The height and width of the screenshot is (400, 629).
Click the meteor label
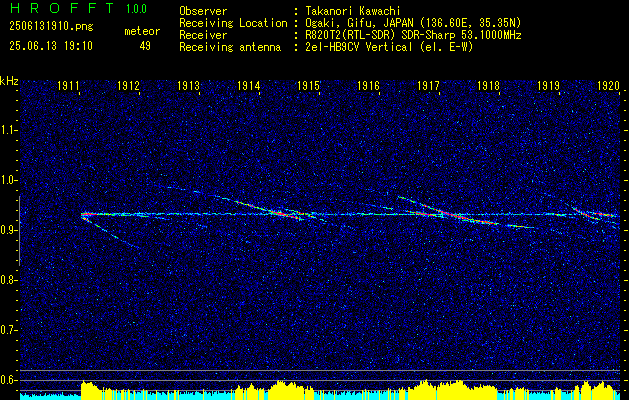coord(142,31)
